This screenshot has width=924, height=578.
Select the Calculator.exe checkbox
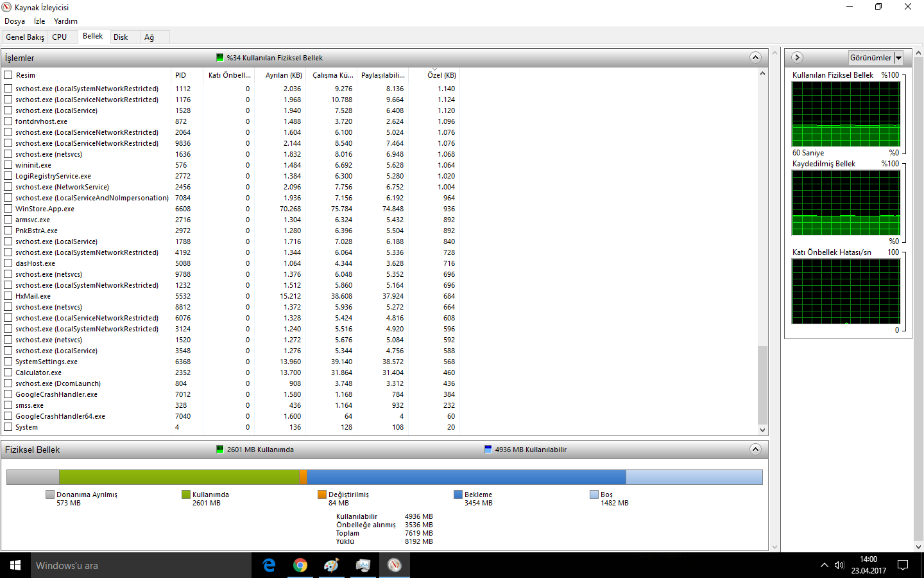(x=8, y=372)
